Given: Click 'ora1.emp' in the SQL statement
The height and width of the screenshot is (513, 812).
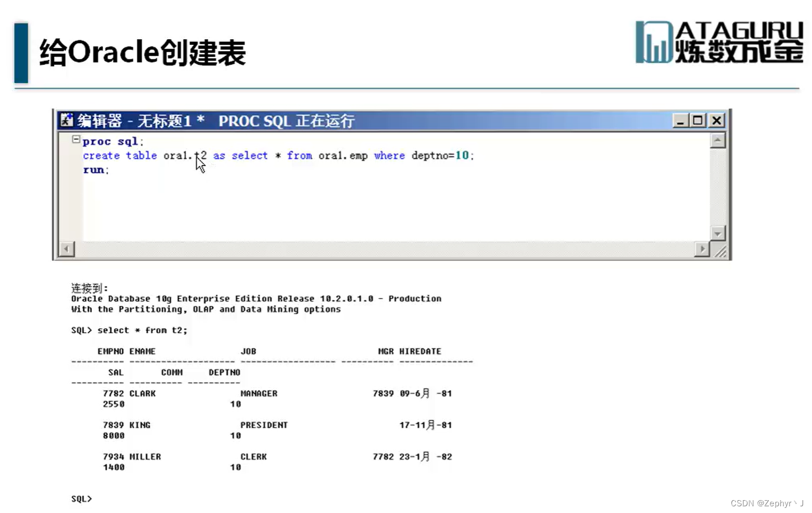Looking at the screenshot, I should point(343,156).
